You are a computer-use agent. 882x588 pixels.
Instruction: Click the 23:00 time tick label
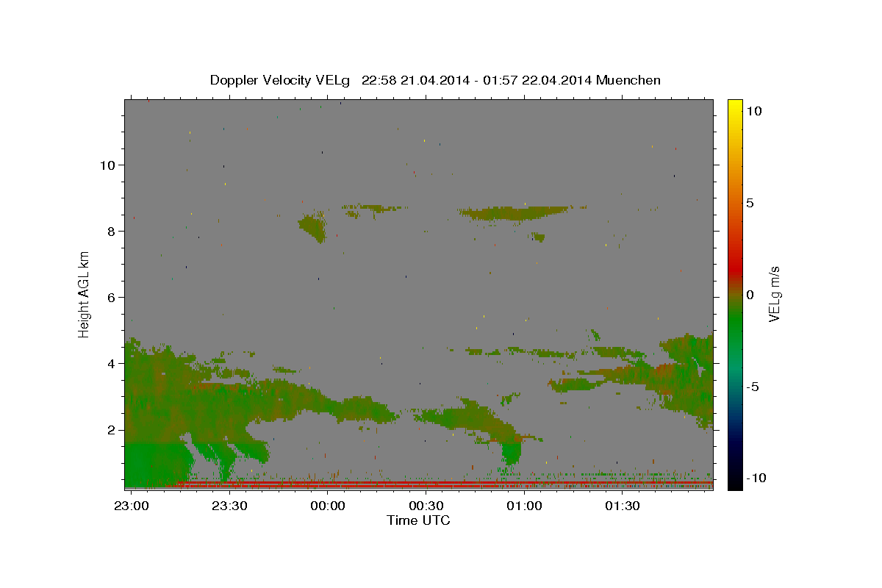pos(132,506)
